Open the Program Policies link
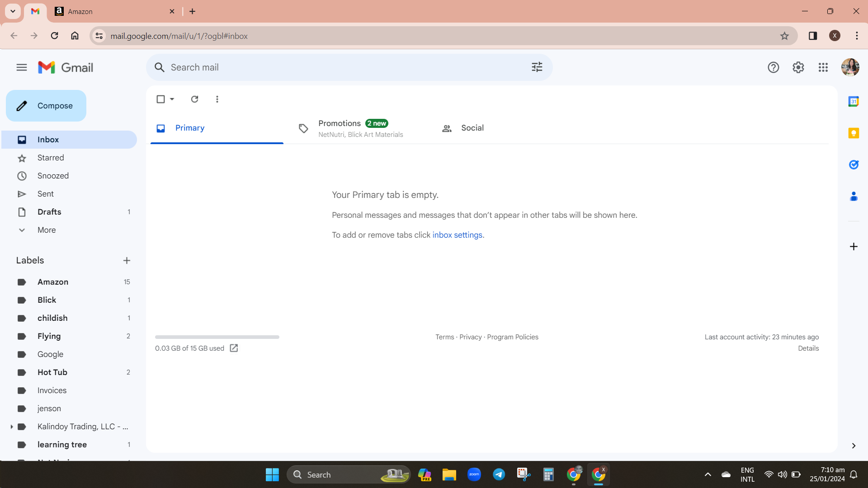868x488 pixels. point(513,337)
